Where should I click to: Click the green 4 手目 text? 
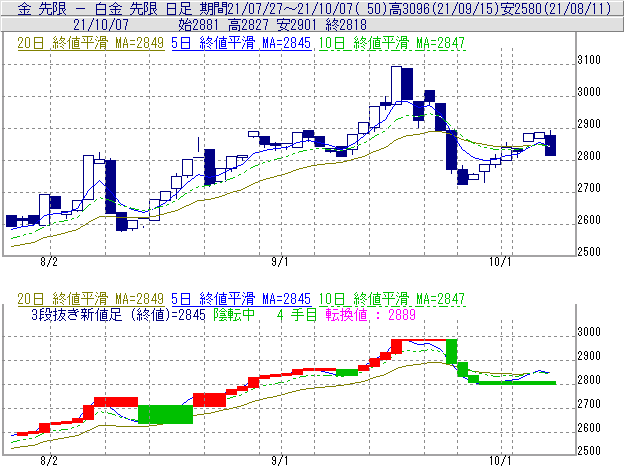[297, 315]
